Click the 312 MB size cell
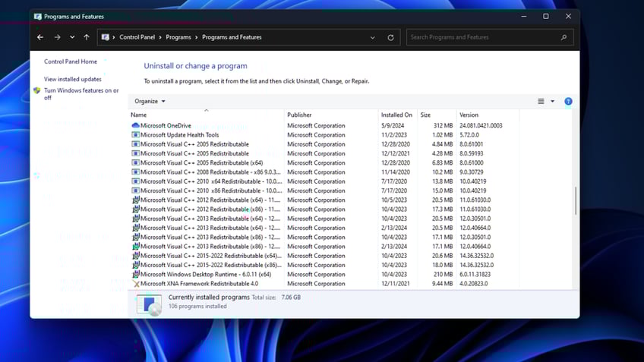 [x=443, y=125]
